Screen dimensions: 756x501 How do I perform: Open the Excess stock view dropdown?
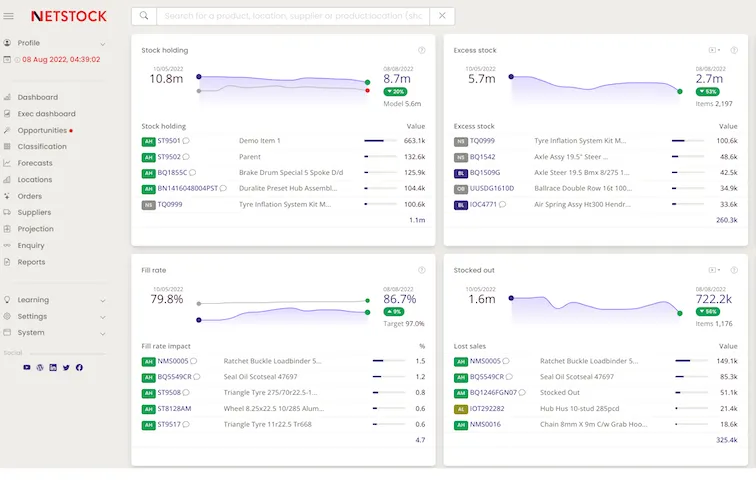coord(714,50)
